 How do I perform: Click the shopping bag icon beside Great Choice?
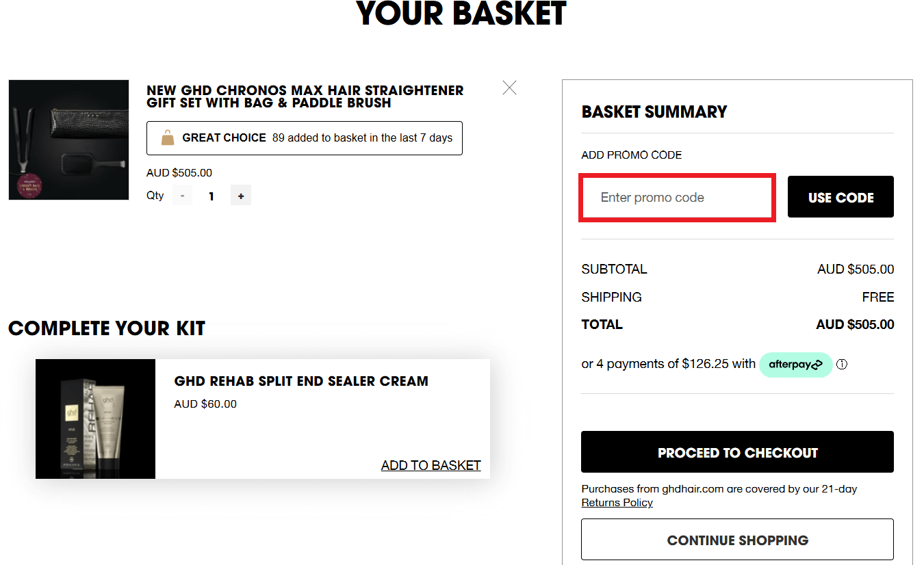(x=167, y=138)
